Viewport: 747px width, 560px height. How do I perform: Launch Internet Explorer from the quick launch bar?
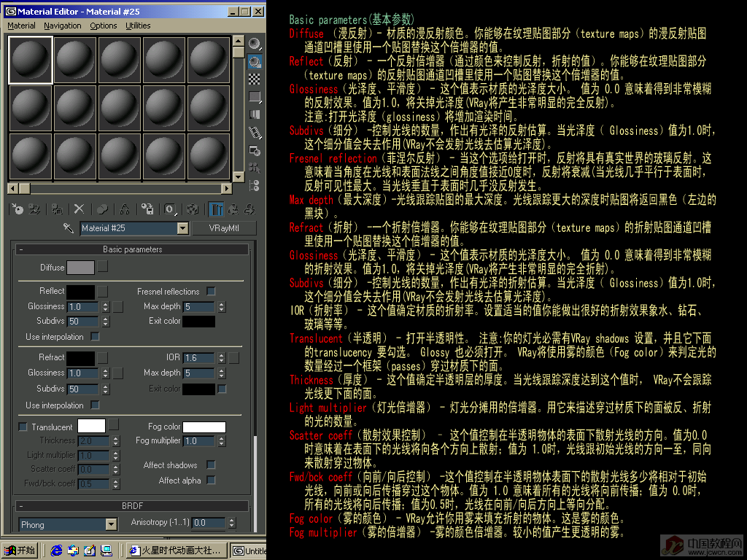(56, 551)
